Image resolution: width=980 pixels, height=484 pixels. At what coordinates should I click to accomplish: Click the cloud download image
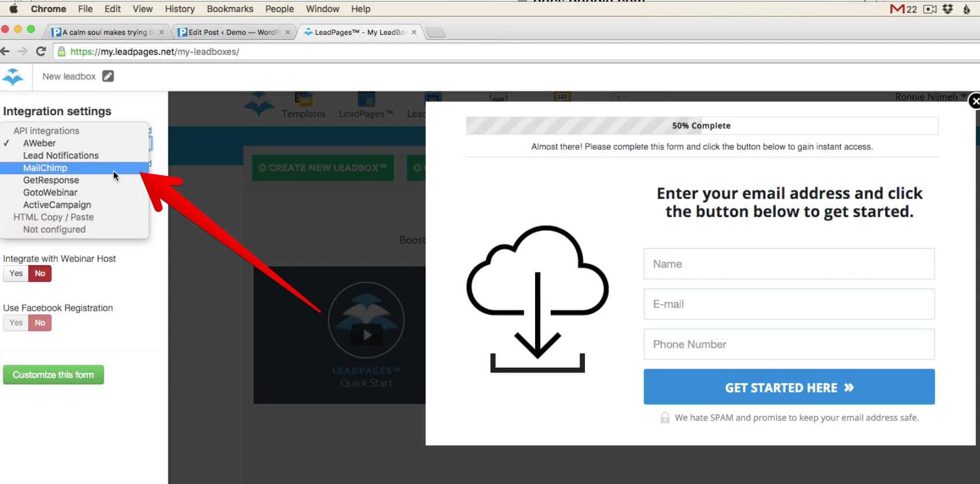(x=537, y=299)
